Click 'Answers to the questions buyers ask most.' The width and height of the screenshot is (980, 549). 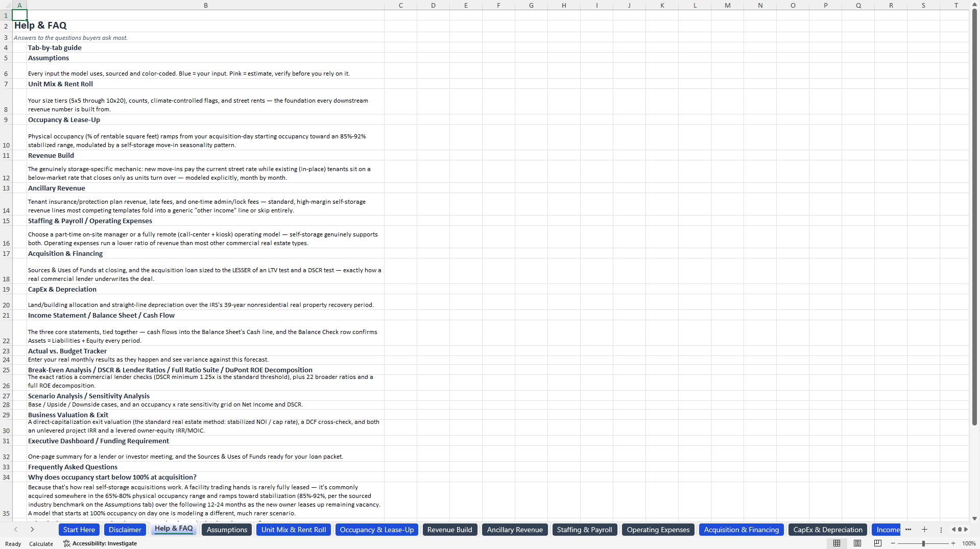coord(70,38)
